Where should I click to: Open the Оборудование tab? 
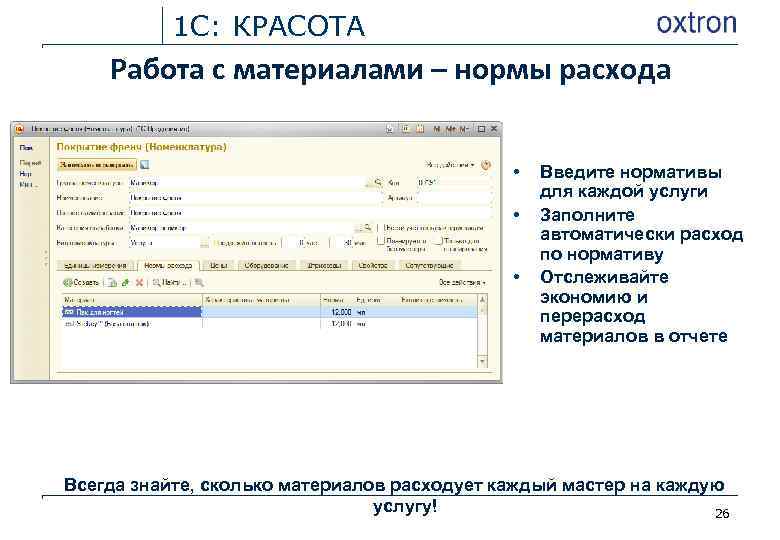[266, 266]
